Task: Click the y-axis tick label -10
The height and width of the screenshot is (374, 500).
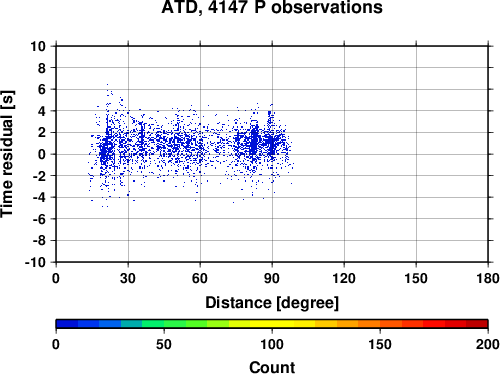Action: coord(35,263)
